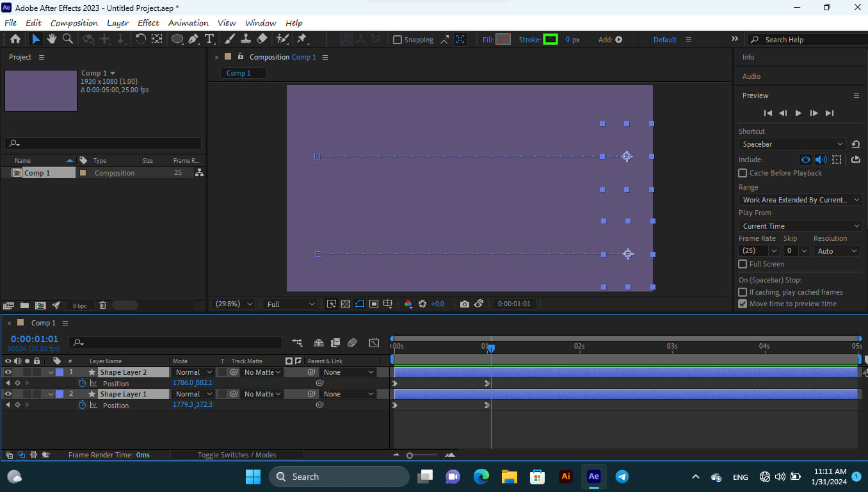Select the Type tool
This screenshot has height=492, width=868.
click(x=209, y=39)
